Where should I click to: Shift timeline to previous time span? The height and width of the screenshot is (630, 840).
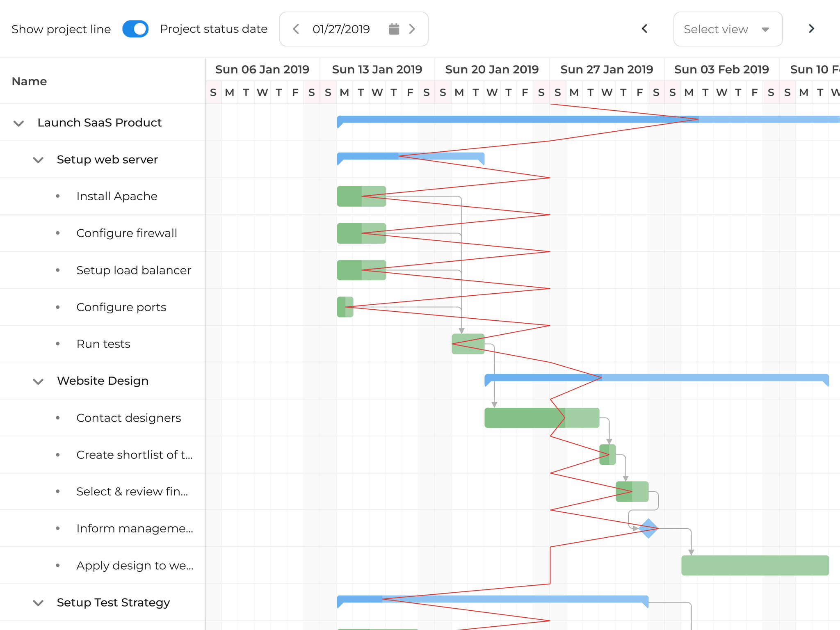(644, 29)
